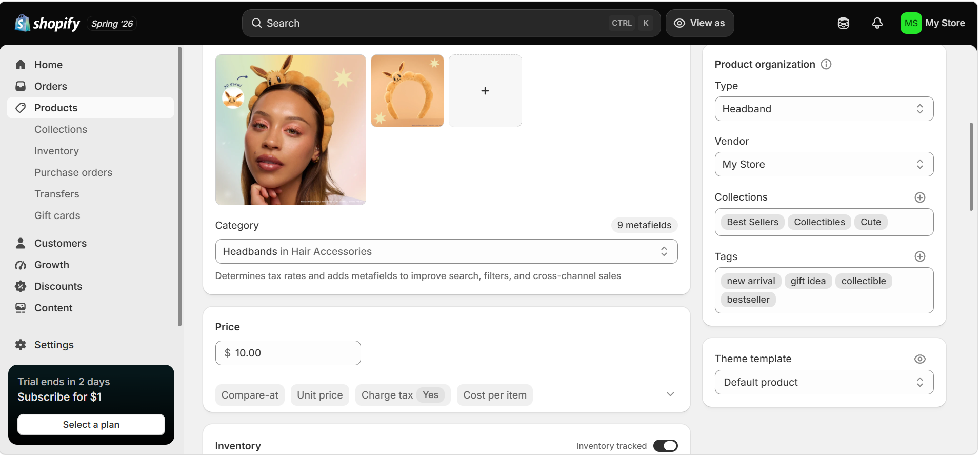Click the Growth gauge icon
This screenshot has height=456, width=980.
(21, 265)
